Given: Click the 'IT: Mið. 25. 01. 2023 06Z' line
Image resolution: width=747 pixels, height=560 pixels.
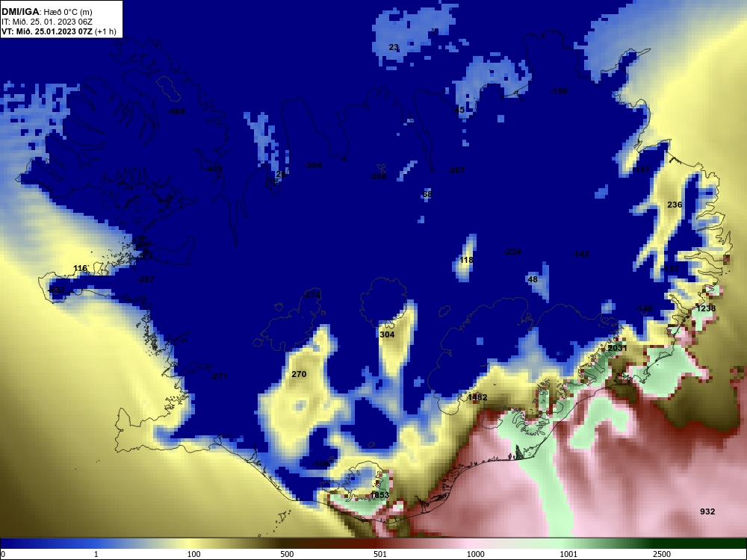Looking at the screenshot, I should (46, 22).
